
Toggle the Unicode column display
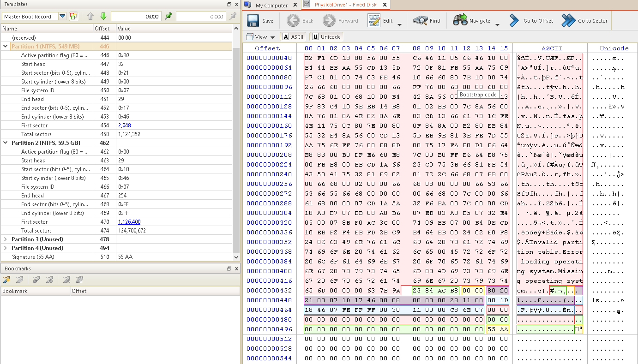(x=326, y=37)
